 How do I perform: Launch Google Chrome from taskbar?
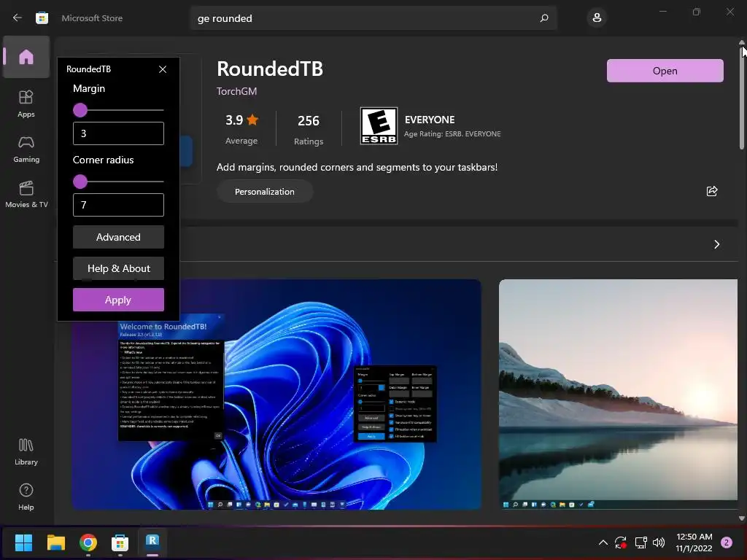(x=88, y=542)
